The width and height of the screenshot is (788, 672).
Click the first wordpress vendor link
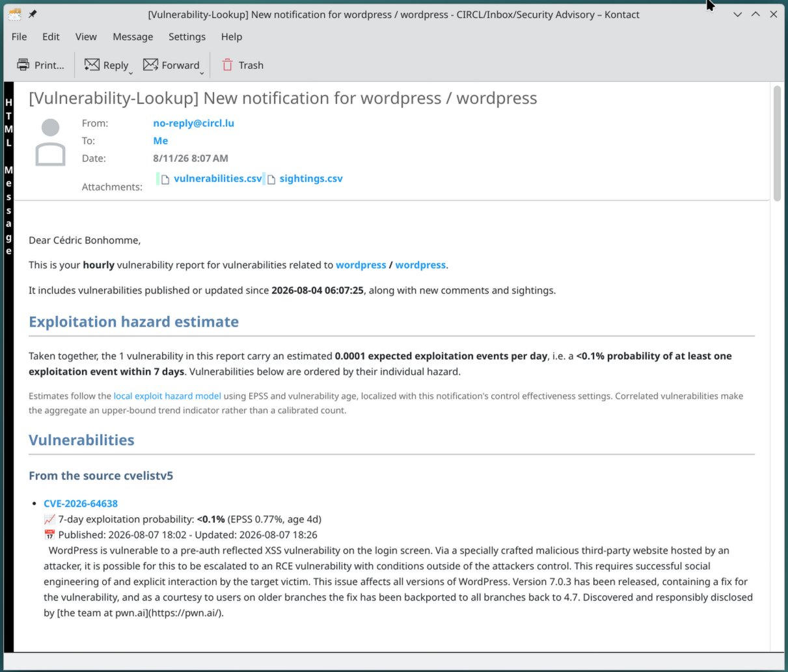click(361, 265)
